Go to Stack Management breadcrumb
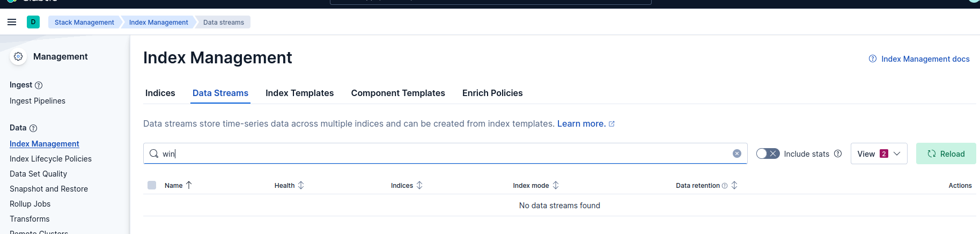The height and width of the screenshot is (234, 980). point(84,22)
